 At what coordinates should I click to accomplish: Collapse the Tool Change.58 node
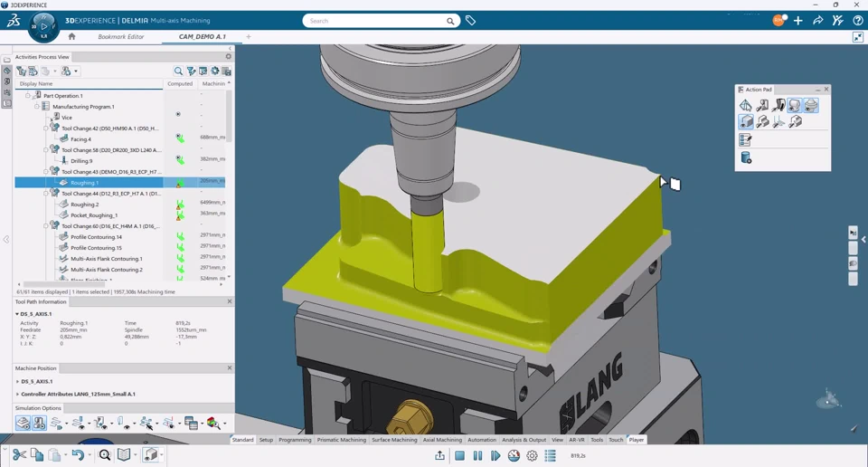(46, 149)
